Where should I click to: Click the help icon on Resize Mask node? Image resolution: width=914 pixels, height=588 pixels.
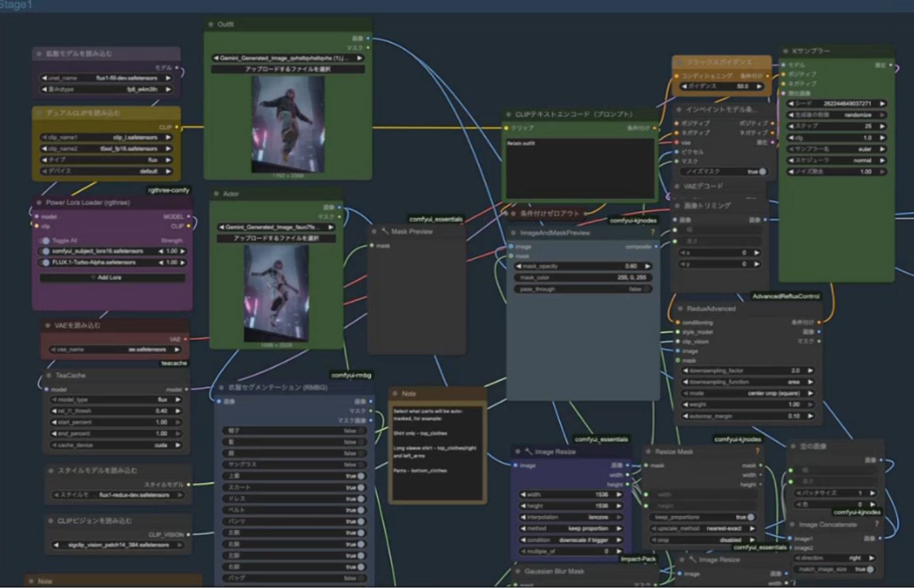coord(757,452)
